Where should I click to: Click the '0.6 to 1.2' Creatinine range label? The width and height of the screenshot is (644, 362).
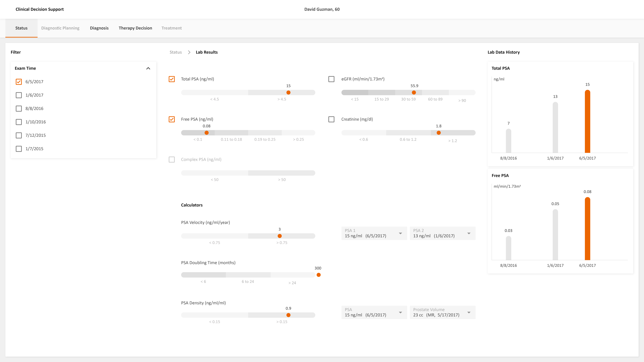pyautogui.click(x=408, y=139)
